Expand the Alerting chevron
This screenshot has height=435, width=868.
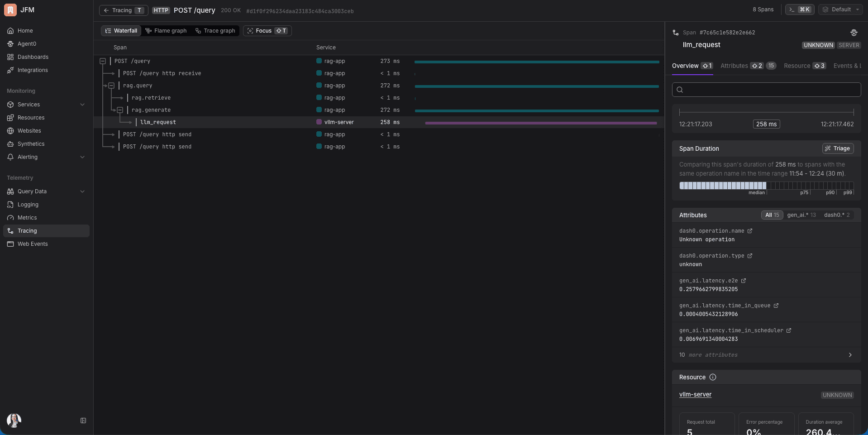click(82, 157)
